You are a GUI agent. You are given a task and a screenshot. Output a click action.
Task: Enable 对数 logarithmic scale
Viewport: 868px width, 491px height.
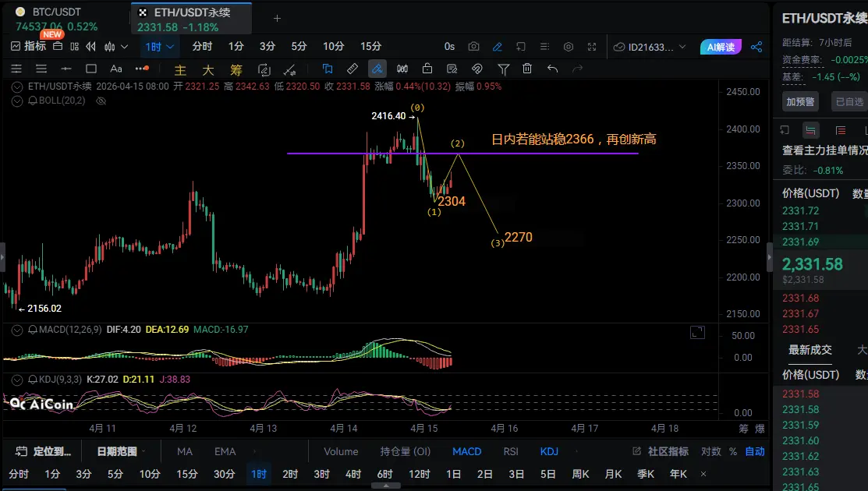click(710, 451)
